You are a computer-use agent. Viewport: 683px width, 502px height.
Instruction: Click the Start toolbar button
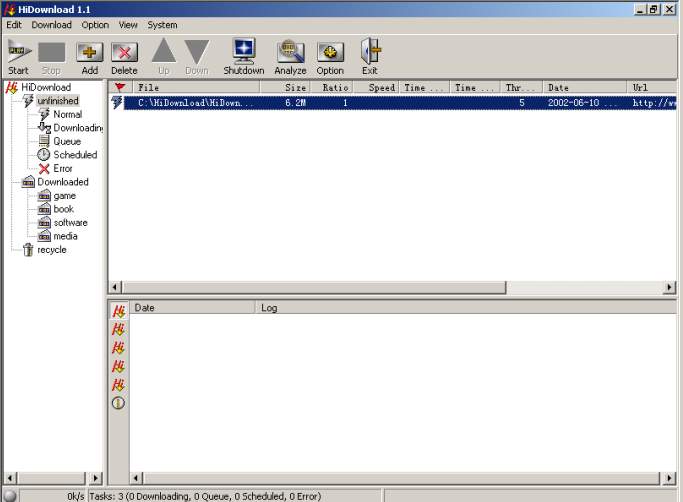(19, 57)
